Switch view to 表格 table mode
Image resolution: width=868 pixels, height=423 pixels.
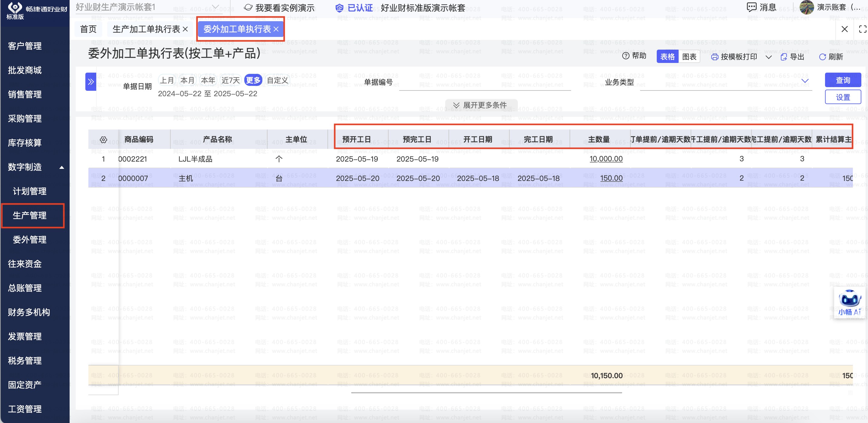point(667,57)
